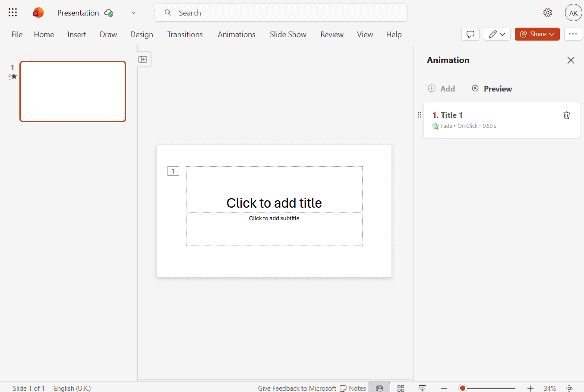Open the Comments pane icon
Screen dimensions: 584x392
click(470, 34)
